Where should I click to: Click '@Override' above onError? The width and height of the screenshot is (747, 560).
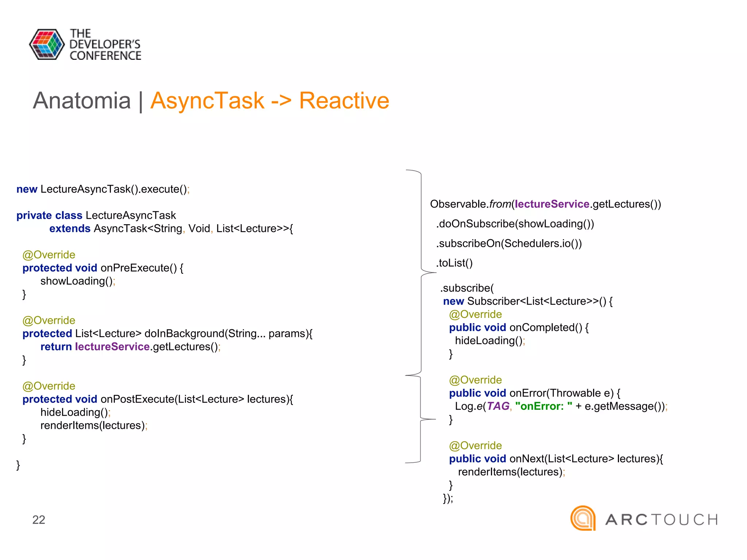pyautogui.click(x=476, y=380)
